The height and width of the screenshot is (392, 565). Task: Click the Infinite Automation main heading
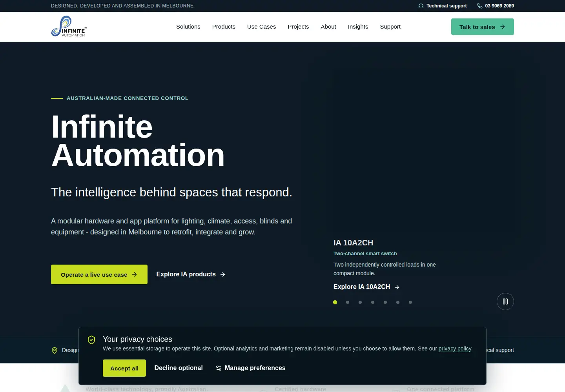[138, 141]
